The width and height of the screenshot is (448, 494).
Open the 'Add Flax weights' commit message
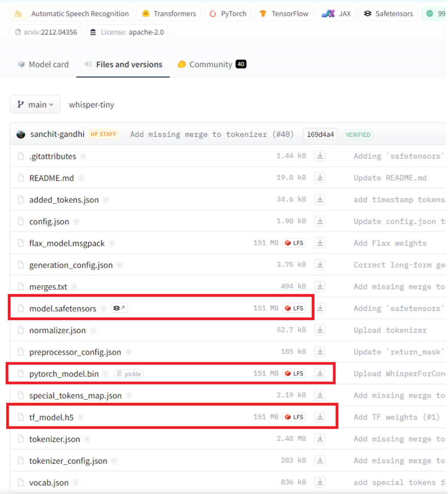[390, 243]
